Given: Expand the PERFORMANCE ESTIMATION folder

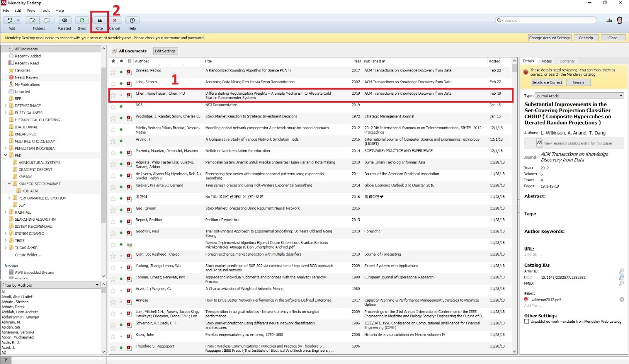Looking at the screenshot, I should (x=9, y=198).
